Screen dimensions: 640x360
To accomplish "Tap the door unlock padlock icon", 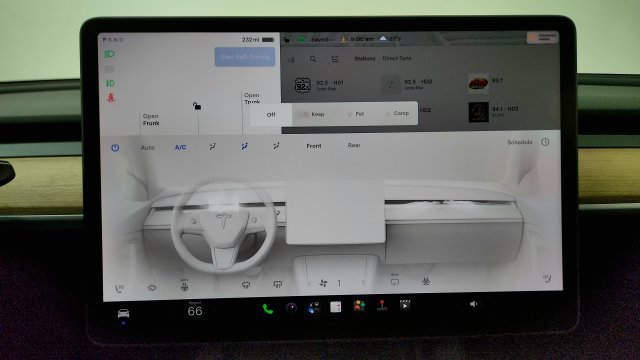I will click(x=197, y=106).
